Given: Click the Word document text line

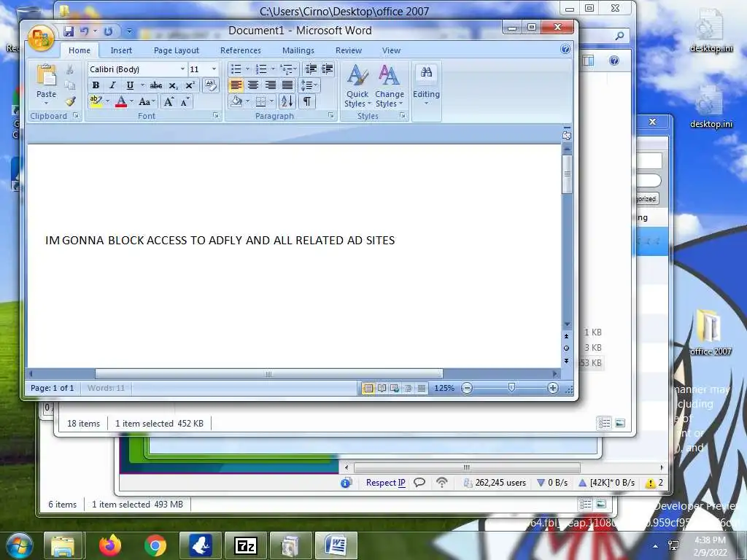Looking at the screenshot, I should click(220, 241).
